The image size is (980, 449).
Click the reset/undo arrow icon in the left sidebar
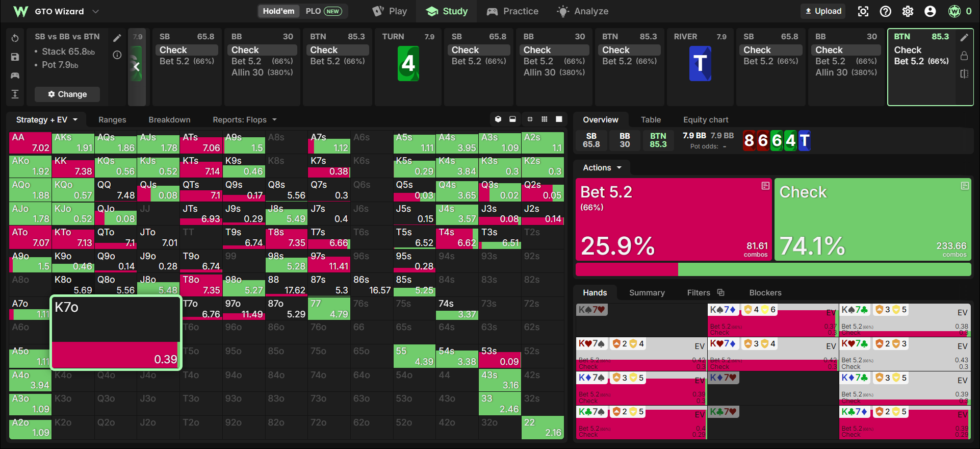(x=15, y=38)
